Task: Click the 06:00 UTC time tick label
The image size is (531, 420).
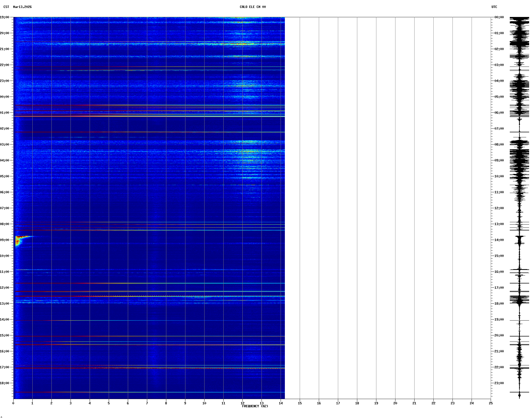Action: (499, 113)
